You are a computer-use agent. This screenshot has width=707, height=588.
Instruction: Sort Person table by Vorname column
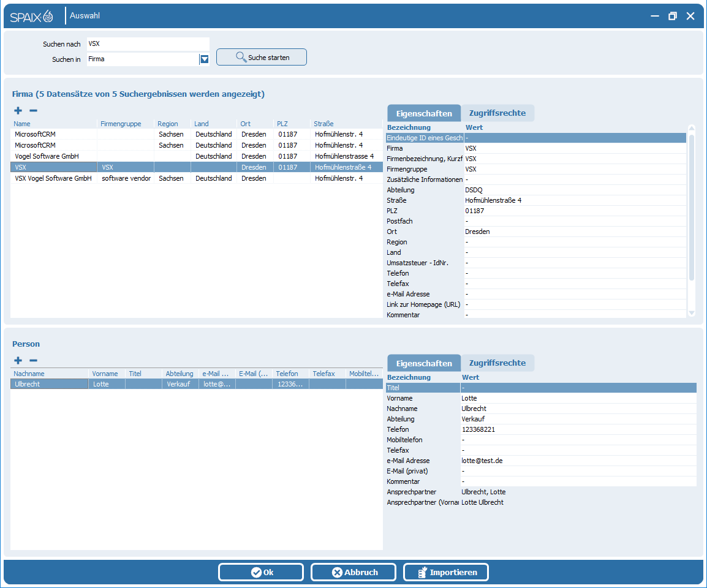pyautogui.click(x=107, y=374)
